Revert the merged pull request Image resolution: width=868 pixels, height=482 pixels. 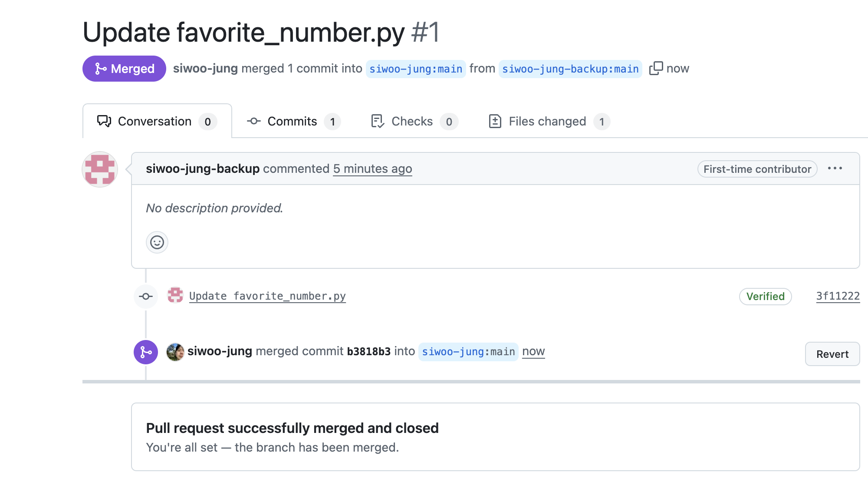(x=832, y=354)
